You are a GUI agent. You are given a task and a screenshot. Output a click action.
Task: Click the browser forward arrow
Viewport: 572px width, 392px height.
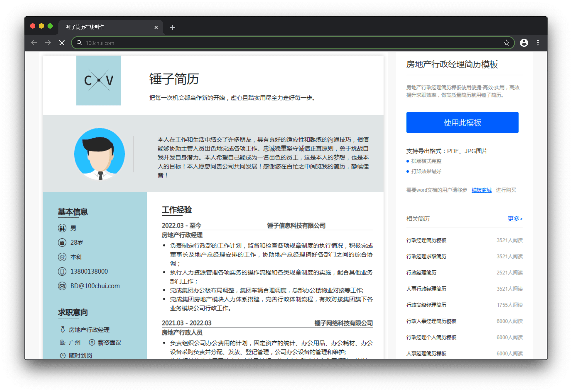(48, 43)
